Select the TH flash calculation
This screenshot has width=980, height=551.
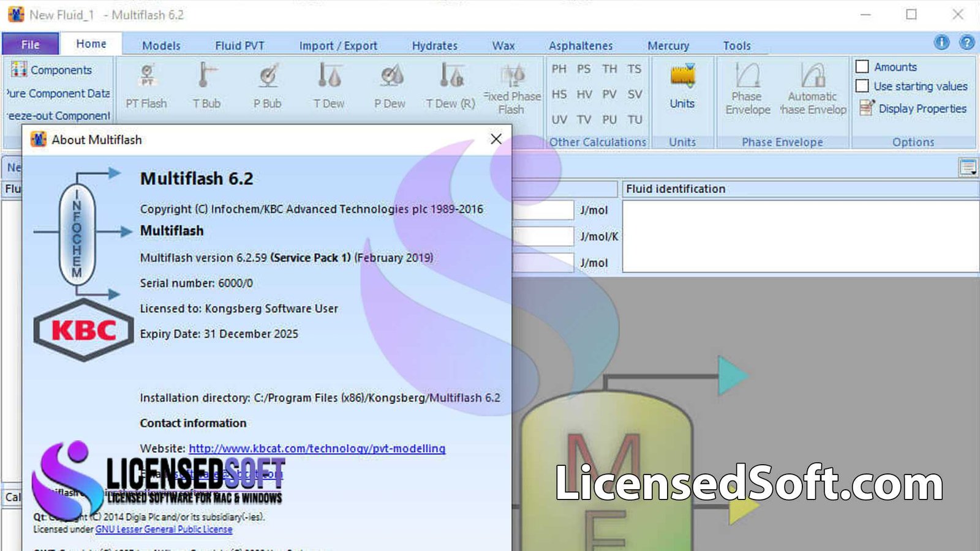609,69
